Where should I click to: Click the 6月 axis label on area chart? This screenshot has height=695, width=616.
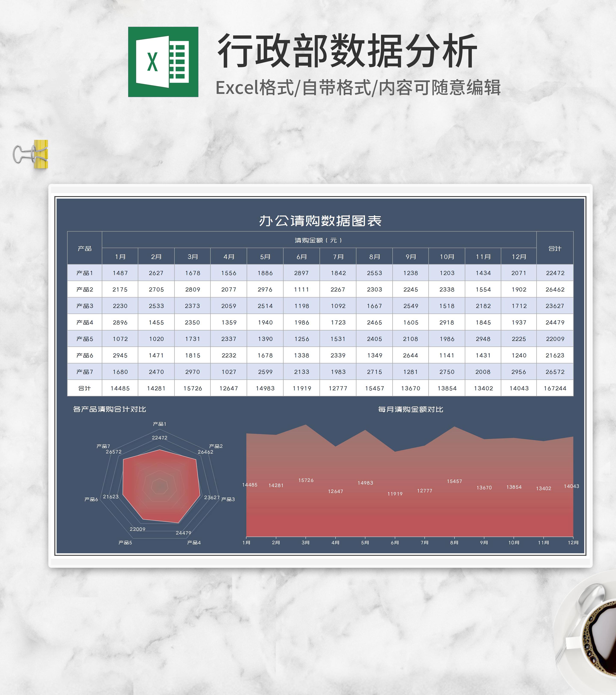(395, 542)
